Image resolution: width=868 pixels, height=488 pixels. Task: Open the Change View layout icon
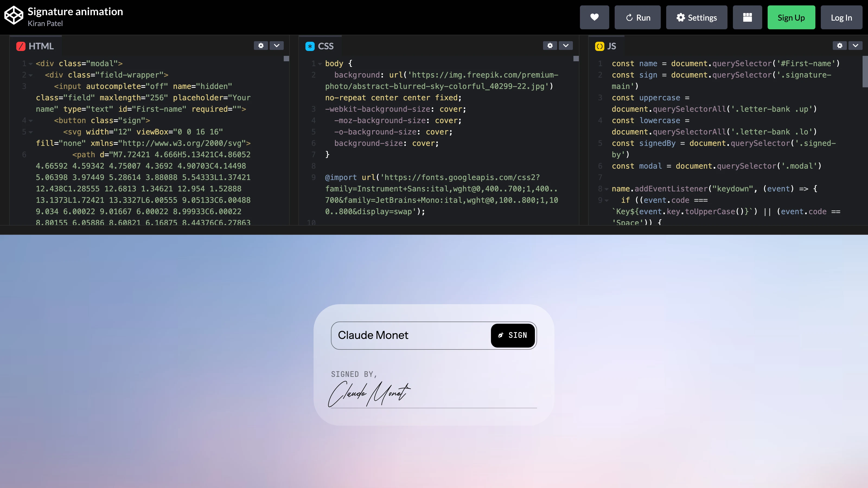(x=747, y=18)
